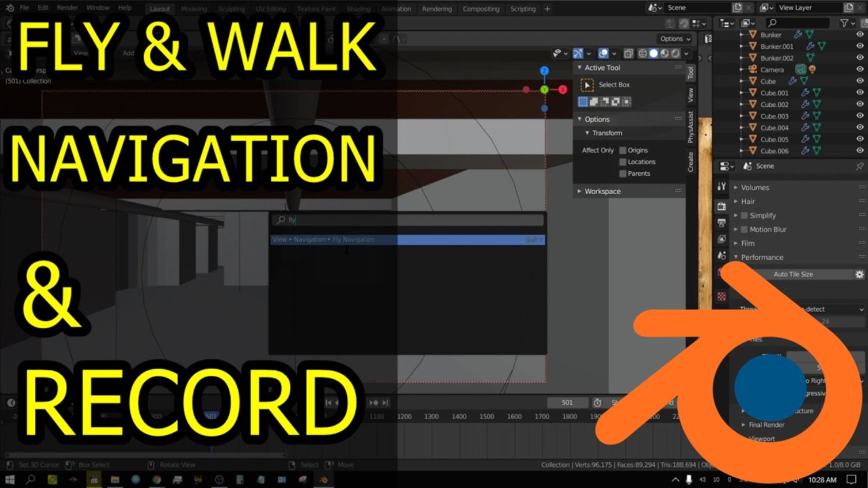Click the Camera object icon in outliner
The height and width of the screenshot is (488, 868).
click(752, 69)
